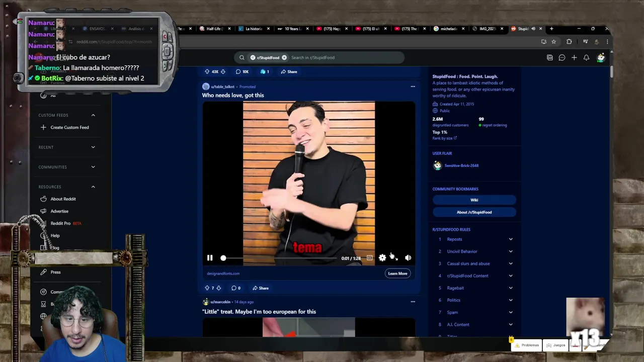Open Reddit chat icon
This screenshot has height=362, width=644.
click(x=562, y=57)
